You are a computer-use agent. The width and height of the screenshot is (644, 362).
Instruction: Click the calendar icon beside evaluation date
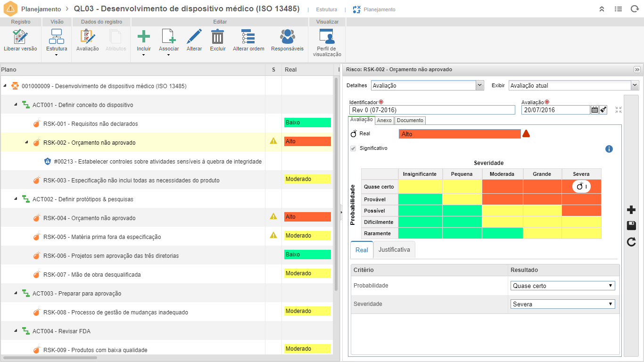tap(594, 110)
